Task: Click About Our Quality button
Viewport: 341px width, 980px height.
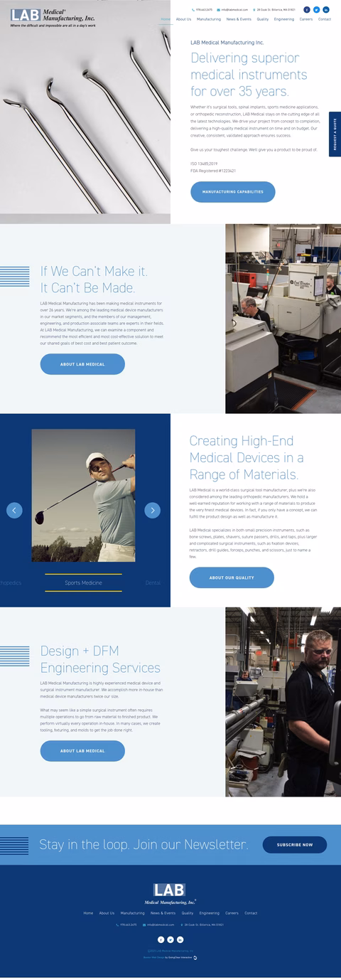Action: coord(232,577)
